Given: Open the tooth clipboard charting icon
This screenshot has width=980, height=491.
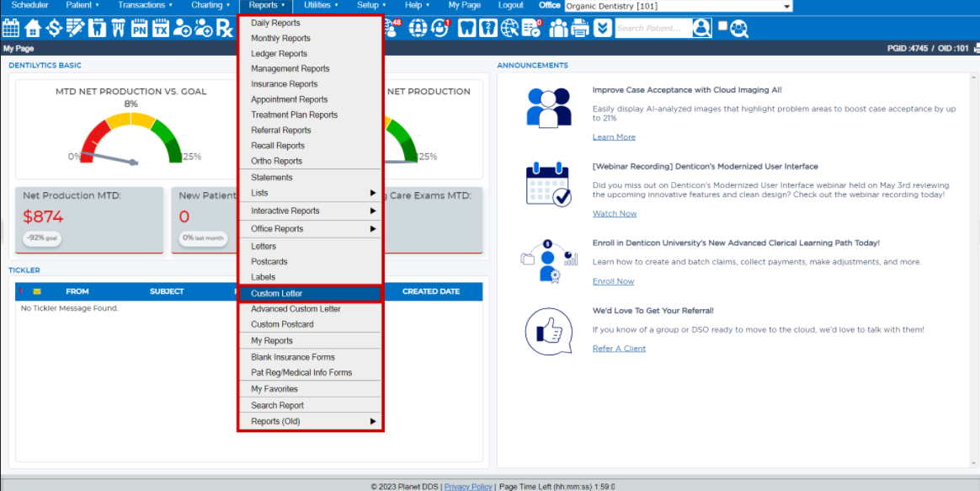Looking at the screenshot, I should (x=97, y=28).
